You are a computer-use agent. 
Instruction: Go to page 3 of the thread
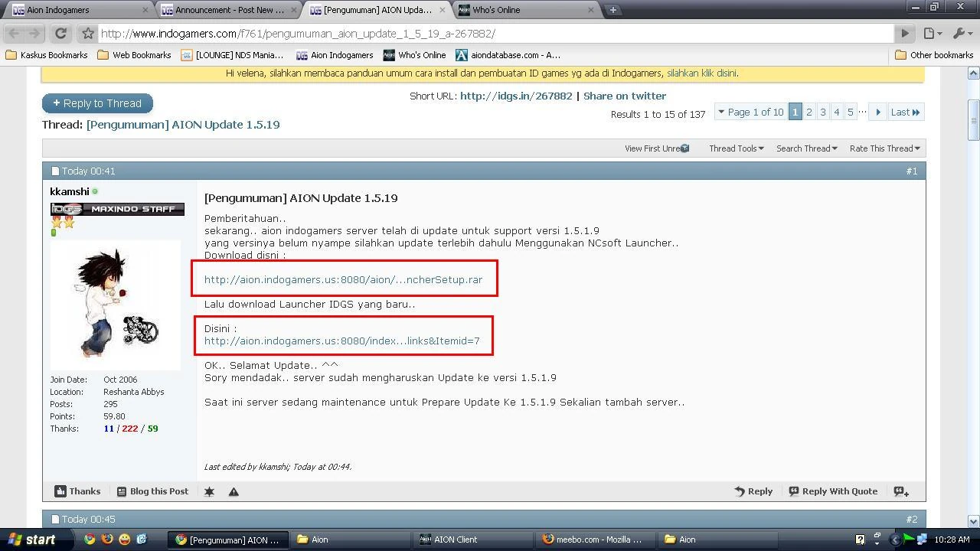823,112
